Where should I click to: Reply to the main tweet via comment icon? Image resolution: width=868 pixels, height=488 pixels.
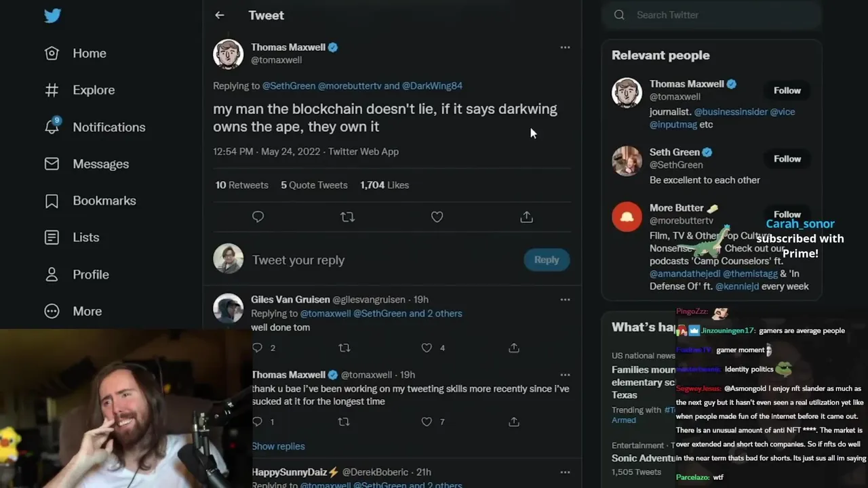[x=258, y=217]
